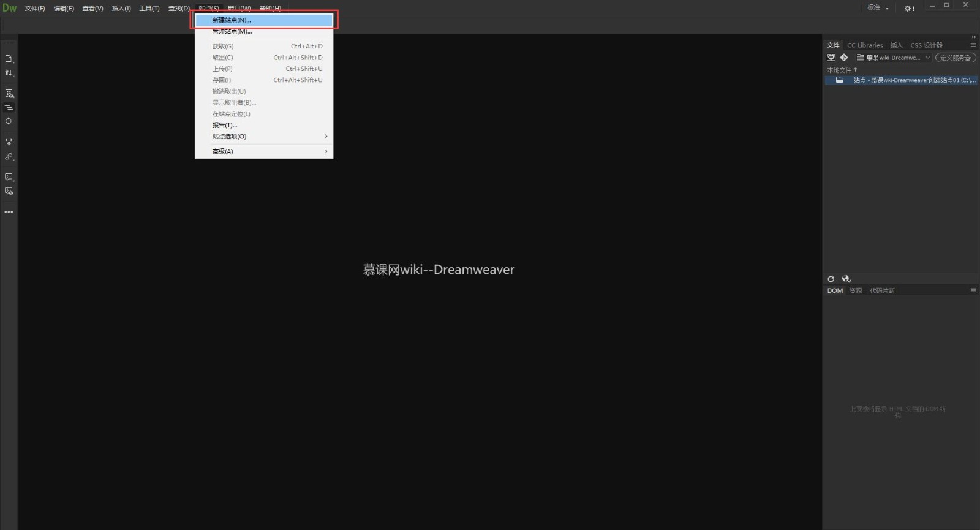Select 管理站点(M)... menu entry
The width and height of the screenshot is (980, 530).
(264, 31)
